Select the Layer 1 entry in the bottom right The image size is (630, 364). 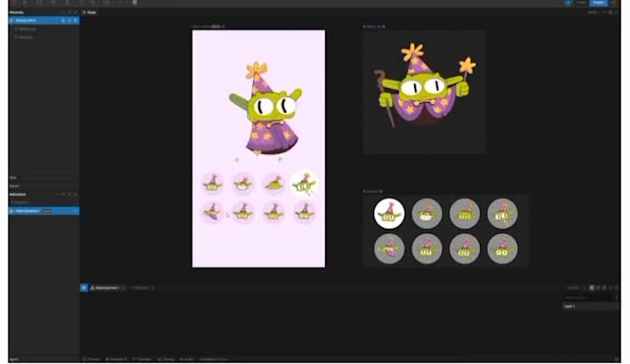coord(590,307)
